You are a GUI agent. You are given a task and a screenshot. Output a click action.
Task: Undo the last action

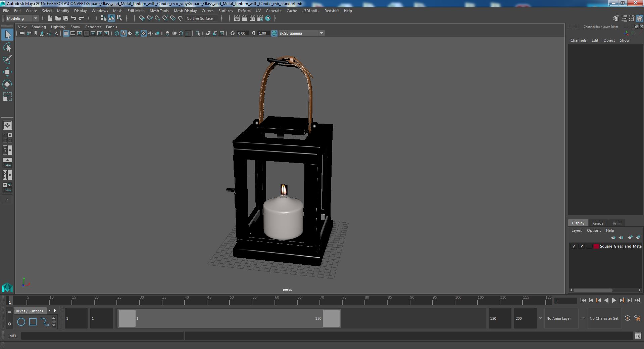73,18
